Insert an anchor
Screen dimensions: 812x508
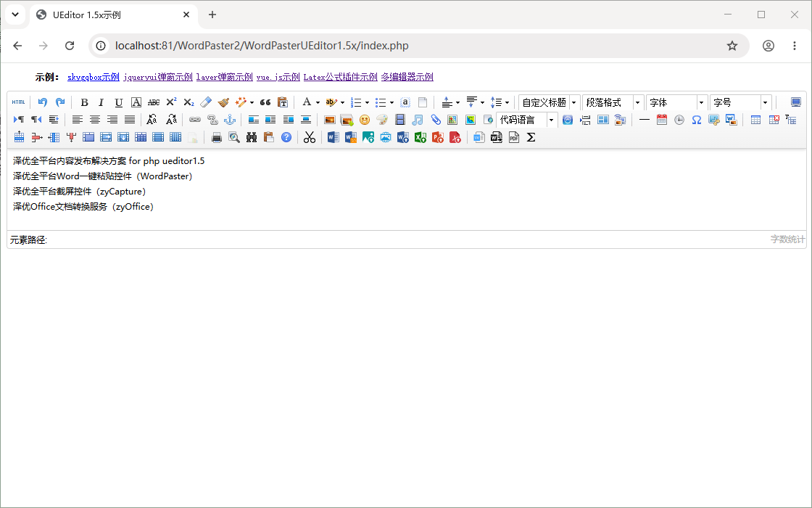[229, 120]
